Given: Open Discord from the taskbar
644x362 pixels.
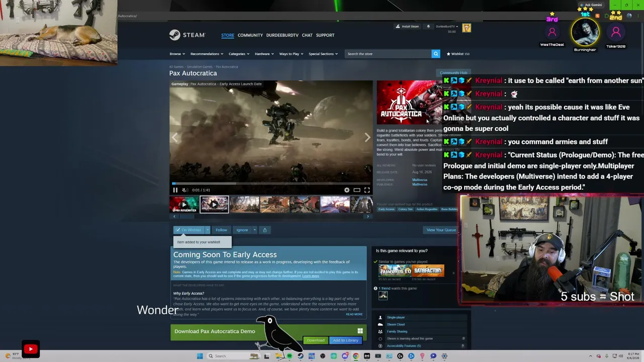Looking at the screenshot, I should coord(345,356).
